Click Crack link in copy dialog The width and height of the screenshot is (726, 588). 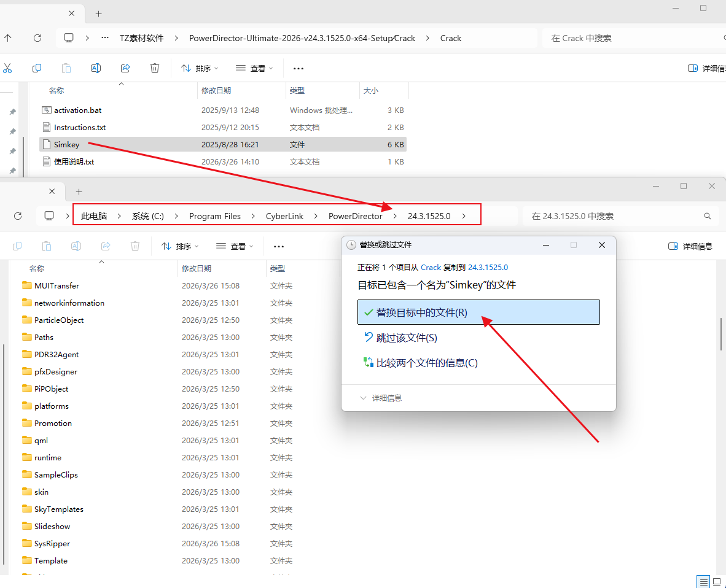click(431, 268)
